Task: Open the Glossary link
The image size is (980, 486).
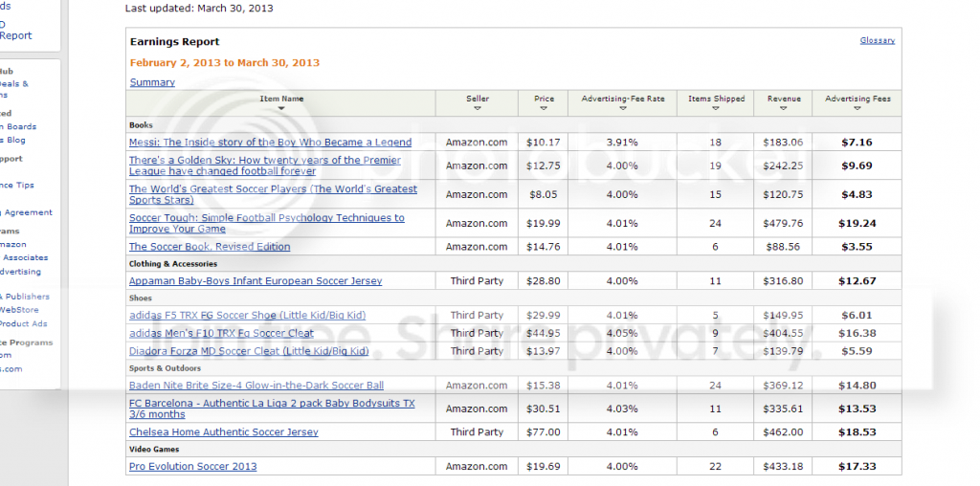Action: tap(877, 40)
